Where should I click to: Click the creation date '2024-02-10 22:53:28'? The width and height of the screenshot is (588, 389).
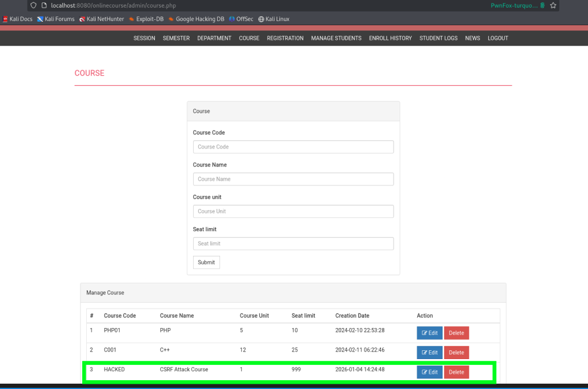[x=360, y=330]
